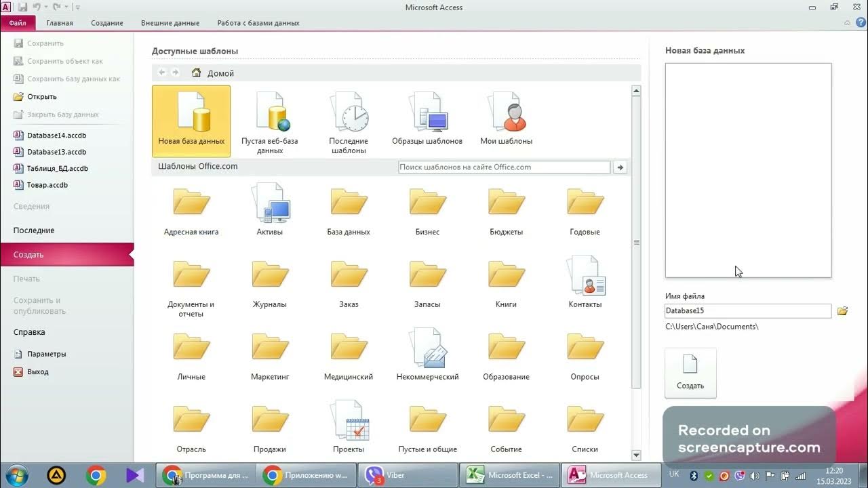Switch to Microsoft Excel taskbar window
The height and width of the screenshot is (488, 868).
(509, 475)
